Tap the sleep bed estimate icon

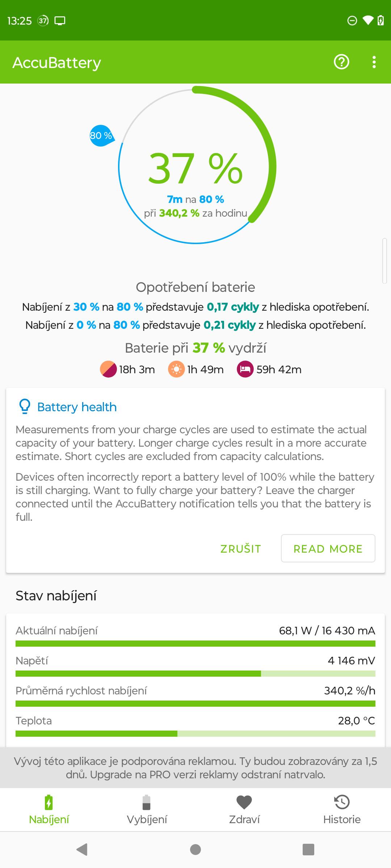245,369
